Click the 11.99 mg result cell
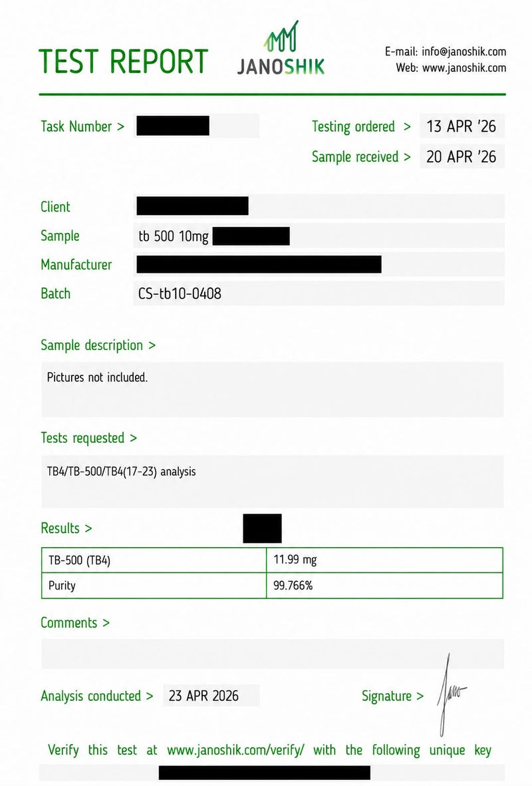The image size is (532, 786). (x=384, y=560)
